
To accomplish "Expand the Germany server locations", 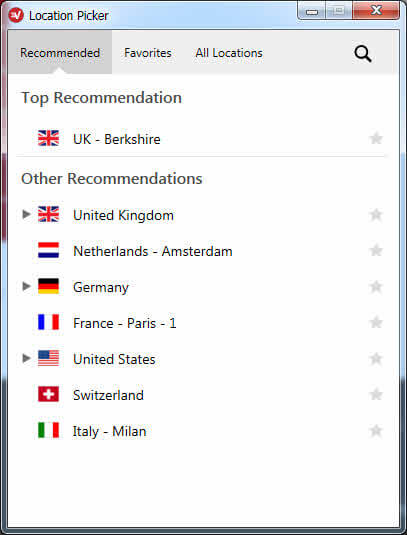I will pyautogui.click(x=26, y=286).
